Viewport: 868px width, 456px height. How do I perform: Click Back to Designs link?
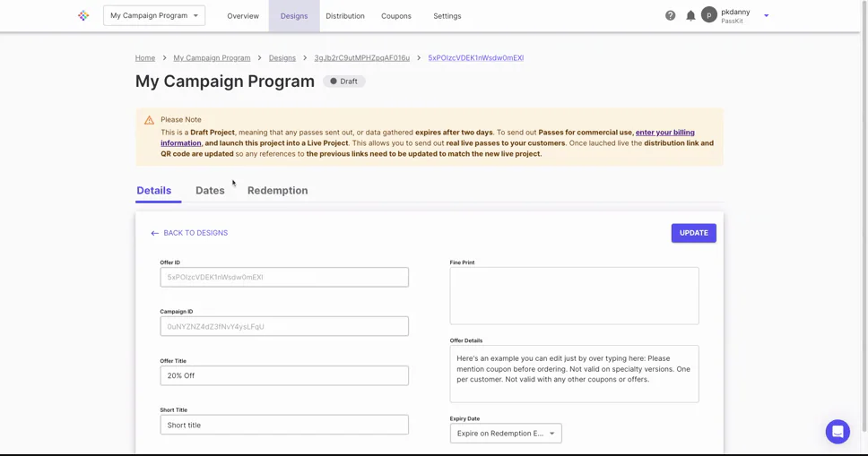189,233
